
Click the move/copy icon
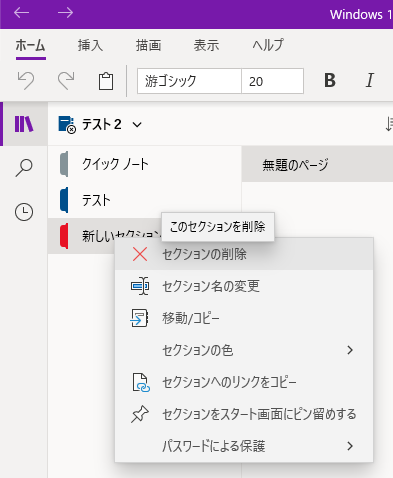pos(139,318)
